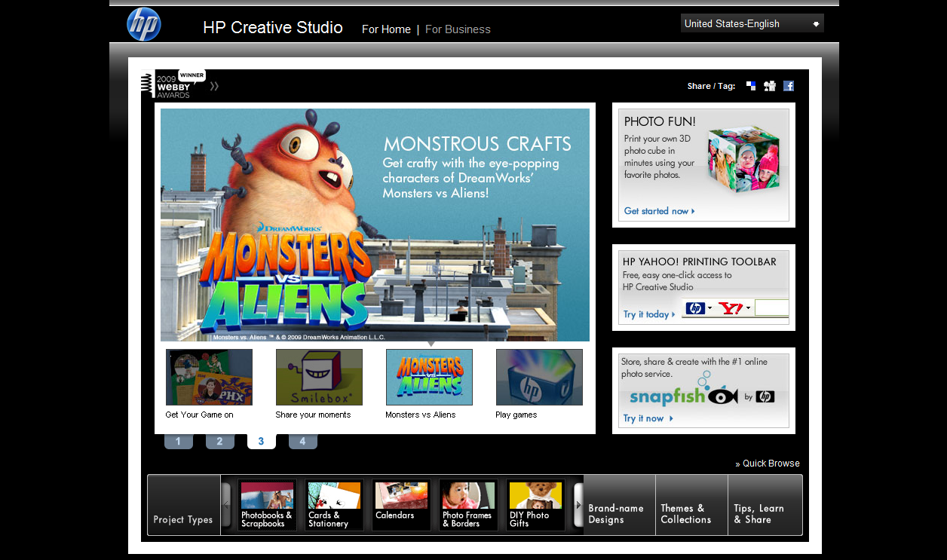Open the HP dropdown in the toolbar preview
Viewport: 947px width, 560px height.
698,308
